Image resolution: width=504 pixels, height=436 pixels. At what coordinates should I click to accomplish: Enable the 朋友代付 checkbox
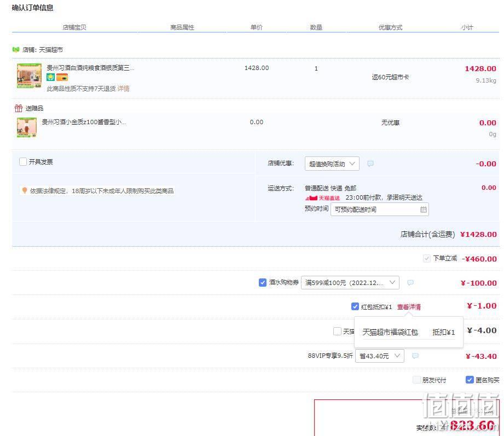[416, 380]
